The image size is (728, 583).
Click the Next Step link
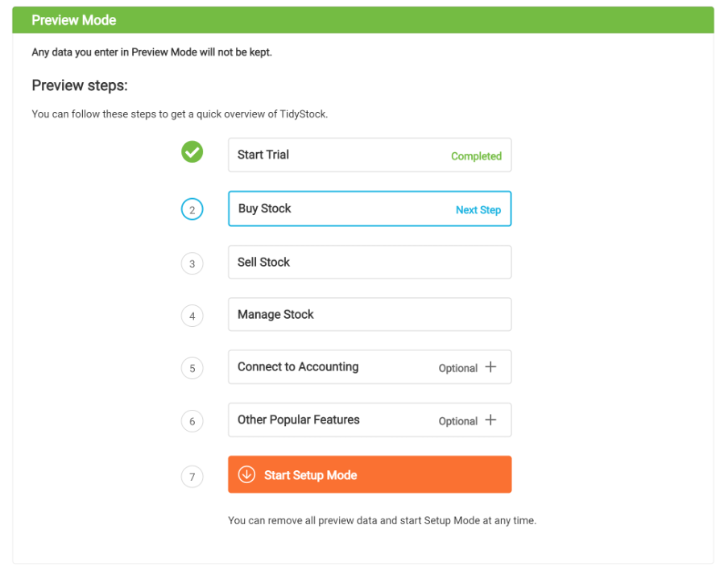pyautogui.click(x=478, y=210)
